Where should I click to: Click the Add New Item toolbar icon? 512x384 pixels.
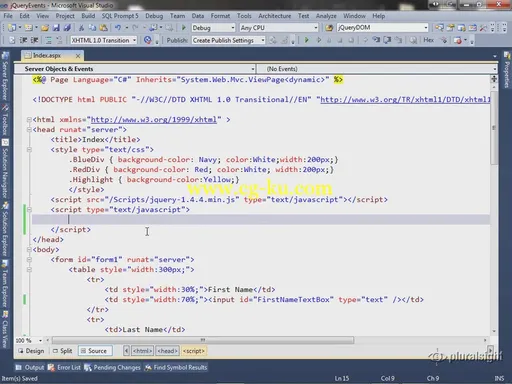[28, 28]
